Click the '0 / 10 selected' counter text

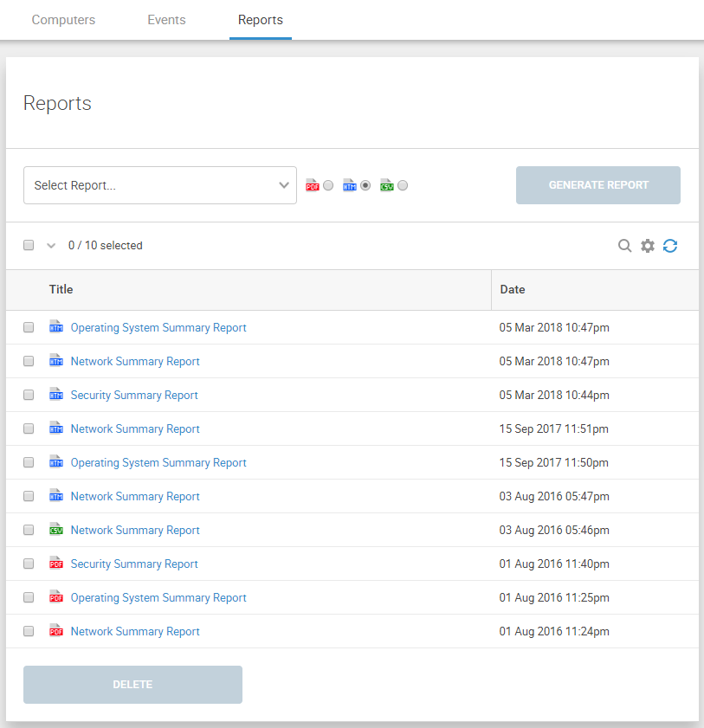[106, 245]
